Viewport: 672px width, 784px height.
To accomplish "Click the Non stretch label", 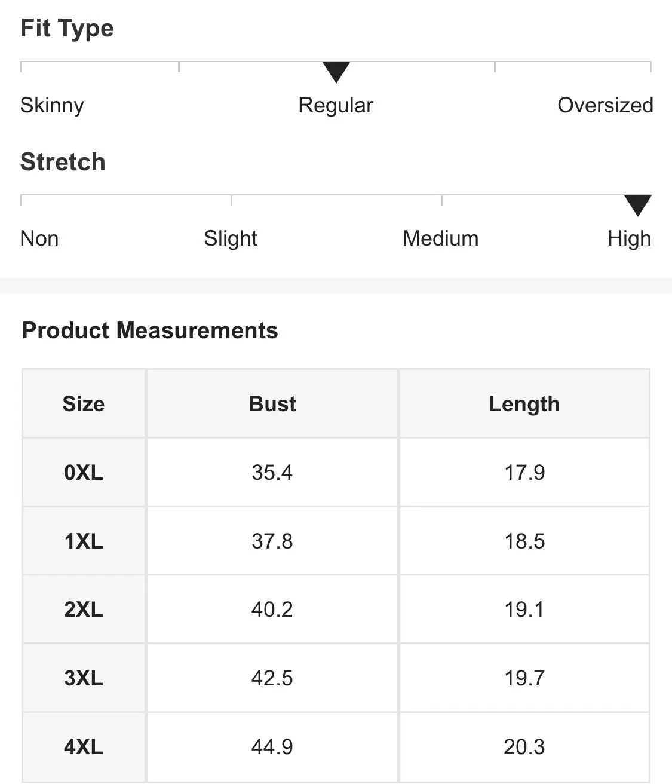I will click(39, 238).
